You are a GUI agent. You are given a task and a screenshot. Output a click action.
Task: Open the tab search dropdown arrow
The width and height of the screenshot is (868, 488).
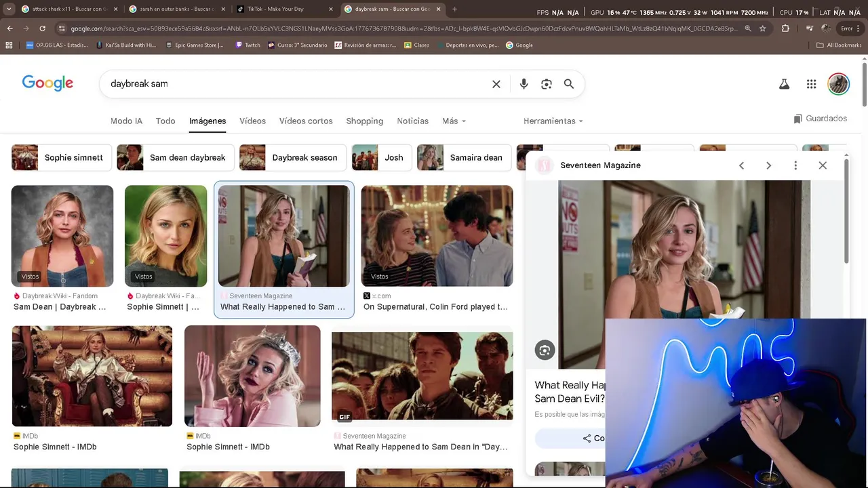9,9
